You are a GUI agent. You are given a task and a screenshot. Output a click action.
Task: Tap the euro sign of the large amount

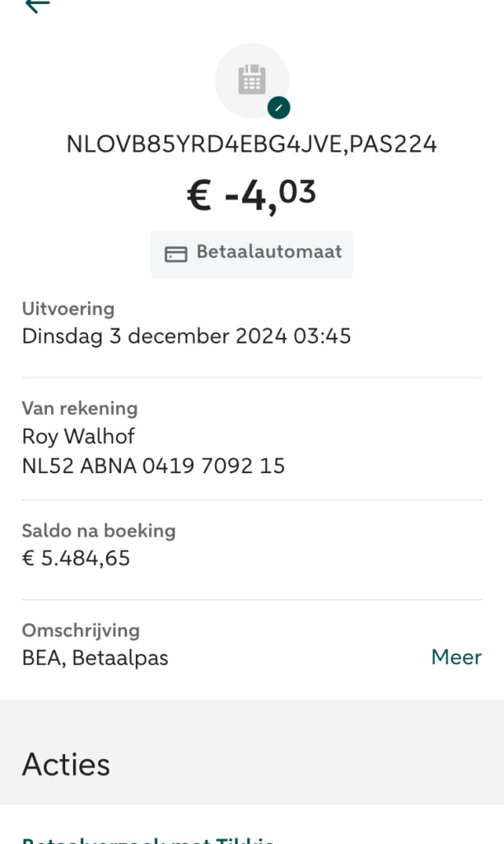pyautogui.click(x=199, y=197)
